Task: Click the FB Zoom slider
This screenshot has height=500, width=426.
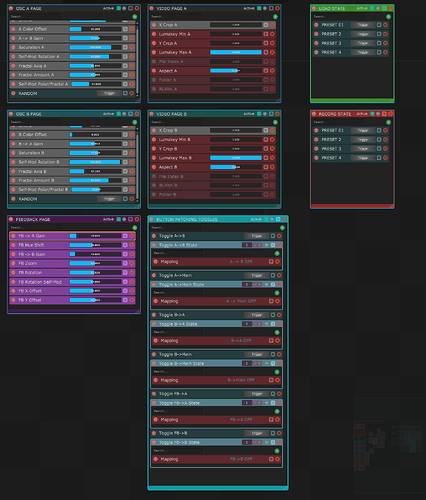Action: pos(95,263)
